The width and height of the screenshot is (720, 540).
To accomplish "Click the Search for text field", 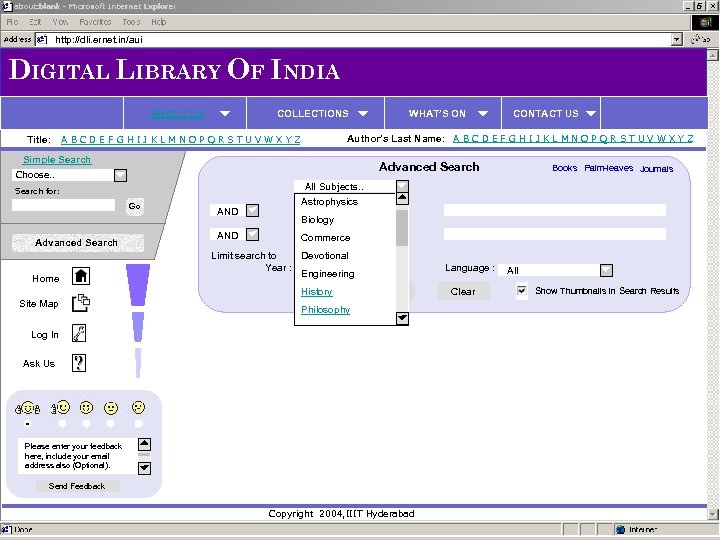I will point(63,205).
